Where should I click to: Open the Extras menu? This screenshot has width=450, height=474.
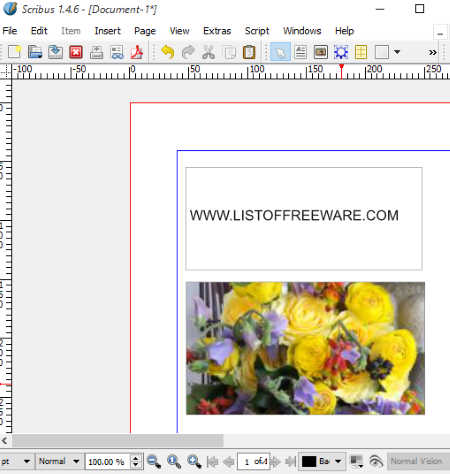217,31
